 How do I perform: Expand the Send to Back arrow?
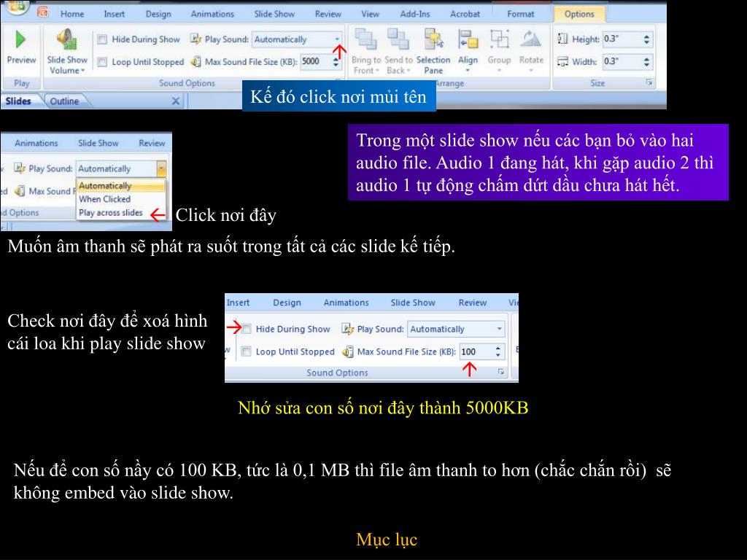coord(409,71)
